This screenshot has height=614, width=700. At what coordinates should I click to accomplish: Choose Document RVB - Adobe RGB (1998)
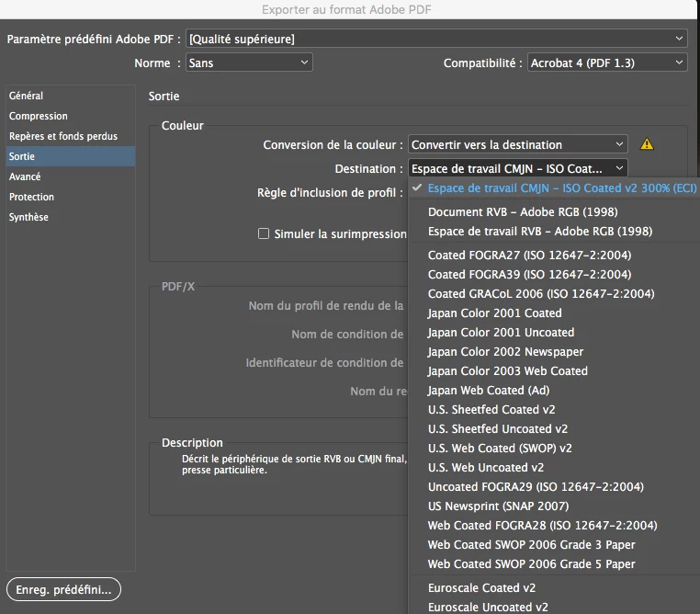[554, 211]
